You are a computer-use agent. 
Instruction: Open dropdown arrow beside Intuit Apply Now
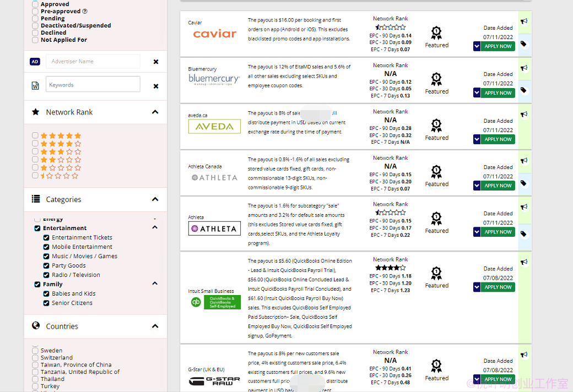tap(477, 287)
